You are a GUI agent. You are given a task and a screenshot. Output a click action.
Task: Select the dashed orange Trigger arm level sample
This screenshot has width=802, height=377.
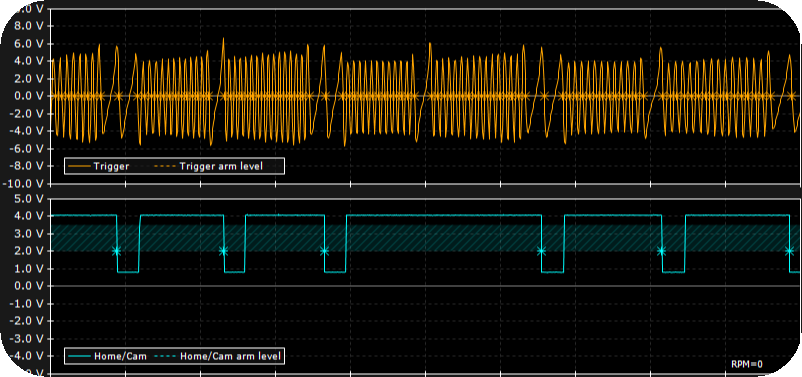[165, 166]
